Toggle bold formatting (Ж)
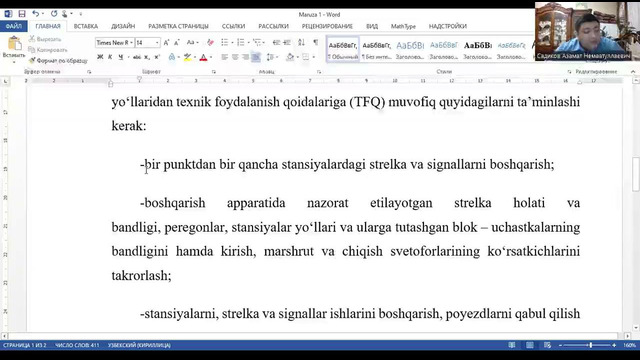Image resolution: width=640 pixels, height=360 pixels. tap(100, 57)
